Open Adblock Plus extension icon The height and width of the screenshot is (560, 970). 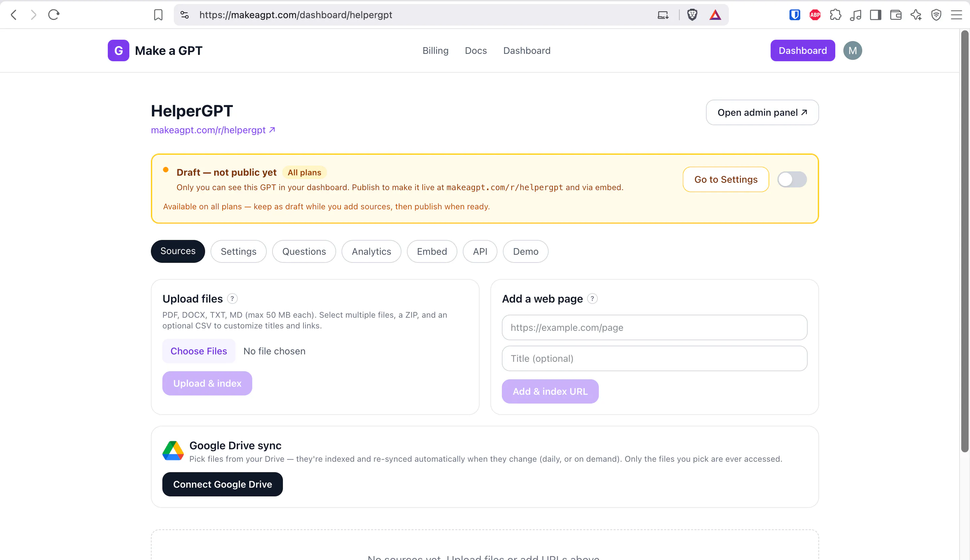pyautogui.click(x=815, y=15)
